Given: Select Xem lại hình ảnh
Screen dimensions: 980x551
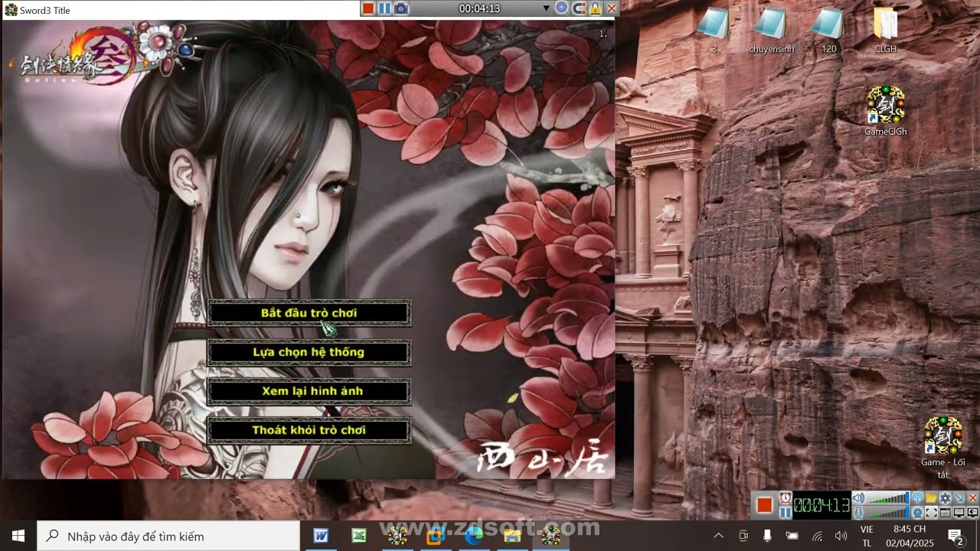Looking at the screenshot, I should [309, 391].
